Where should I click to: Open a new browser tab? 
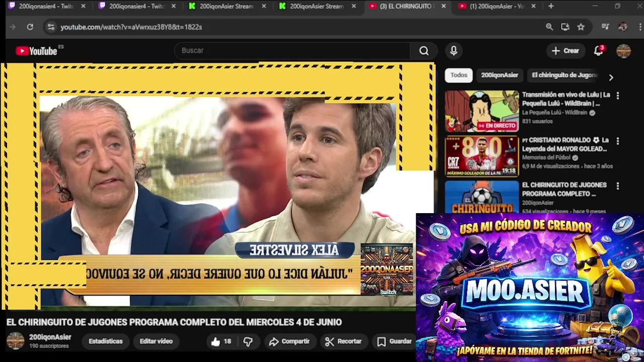551,6
